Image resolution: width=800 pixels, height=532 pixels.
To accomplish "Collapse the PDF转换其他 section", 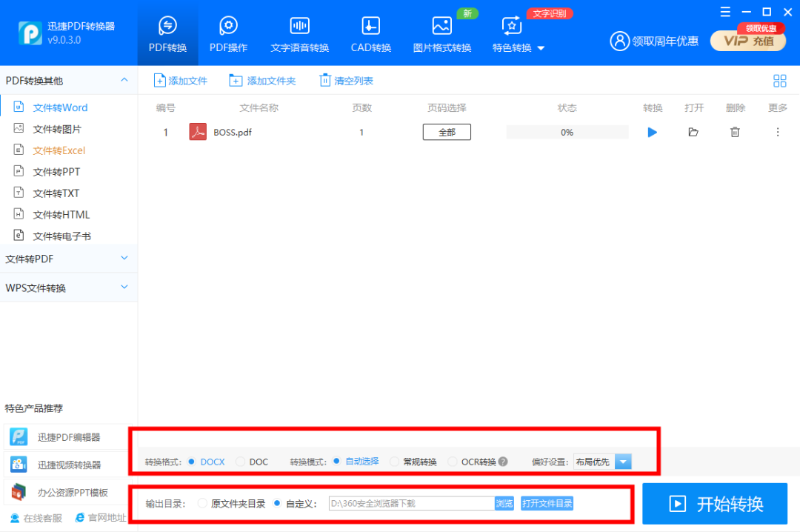I will pyautogui.click(x=124, y=80).
